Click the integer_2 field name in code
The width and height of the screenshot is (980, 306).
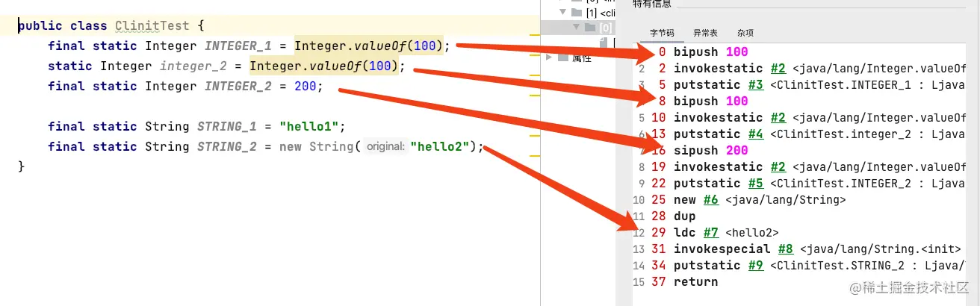tap(193, 66)
